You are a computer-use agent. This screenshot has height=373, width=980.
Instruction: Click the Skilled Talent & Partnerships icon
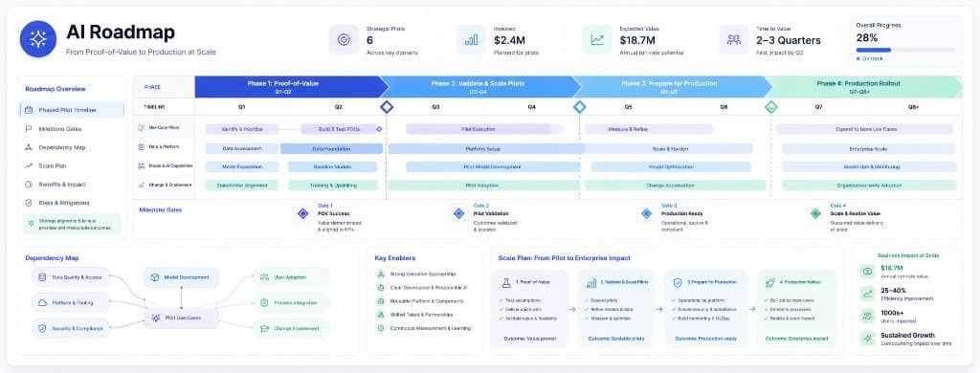381,315
